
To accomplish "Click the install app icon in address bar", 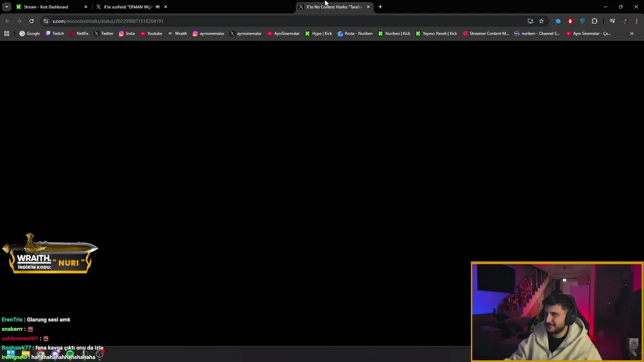I will click(530, 21).
